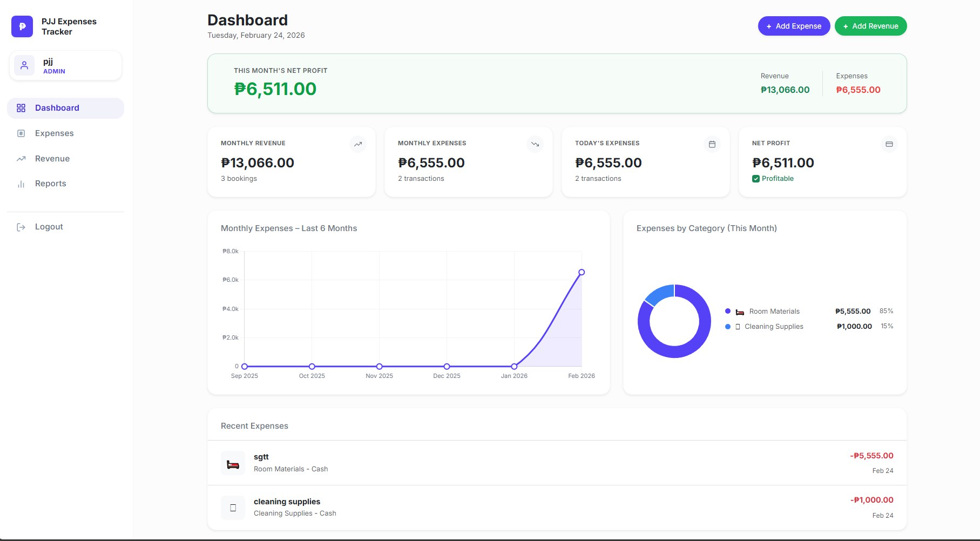Navigate to Reports in the sidebar

point(50,184)
